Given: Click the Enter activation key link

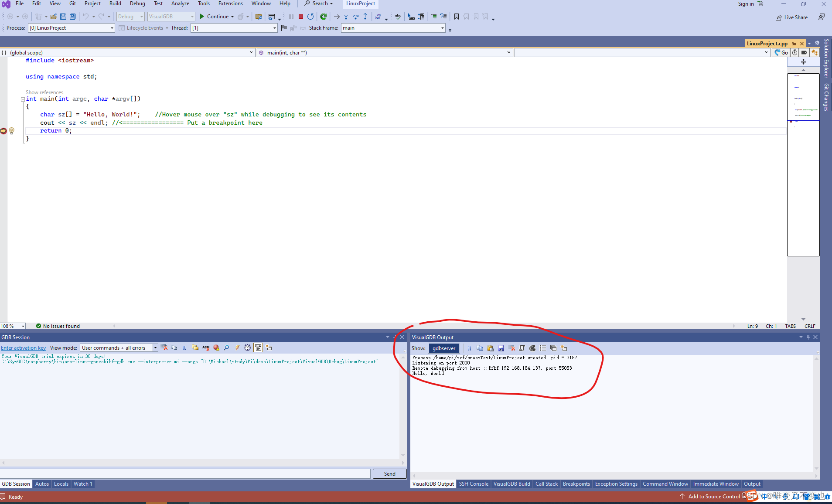Looking at the screenshot, I should [x=24, y=348].
